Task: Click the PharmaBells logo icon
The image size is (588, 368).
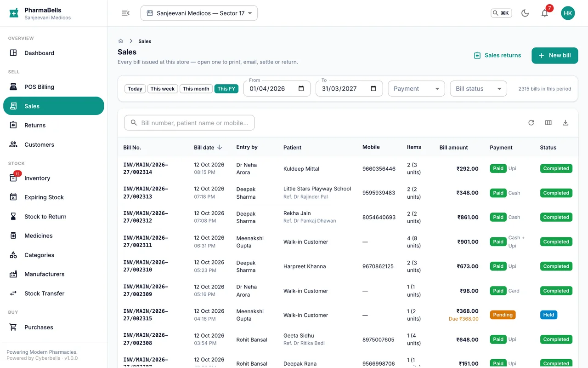Action: (x=14, y=13)
